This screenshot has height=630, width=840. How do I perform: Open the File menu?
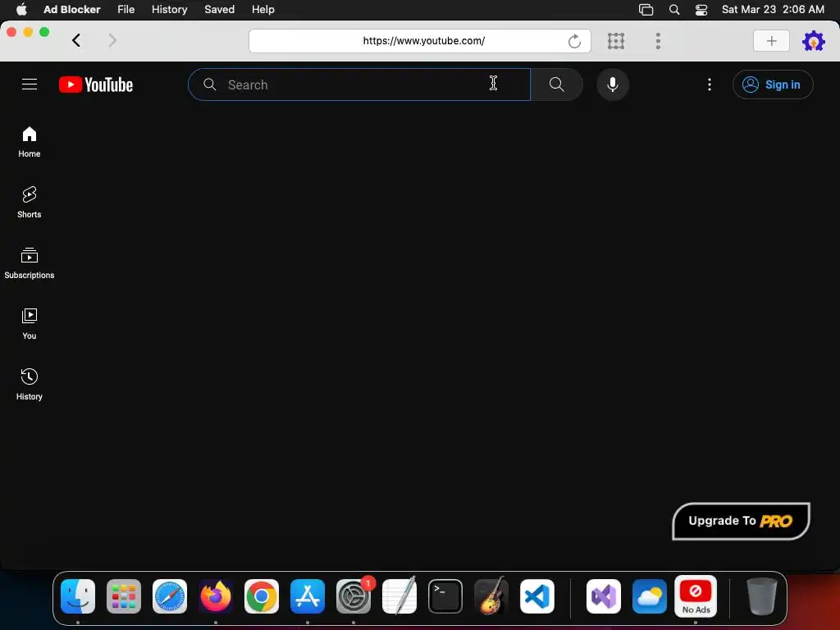click(126, 9)
